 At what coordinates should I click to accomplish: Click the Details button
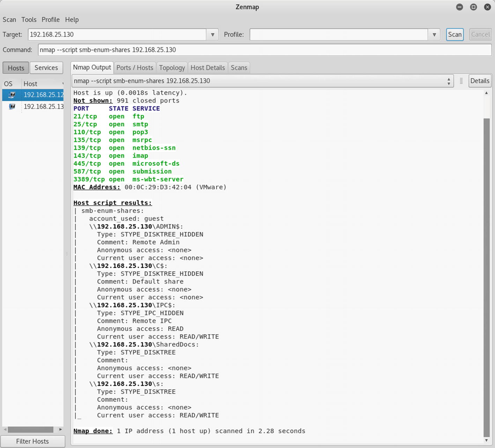pos(480,81)
